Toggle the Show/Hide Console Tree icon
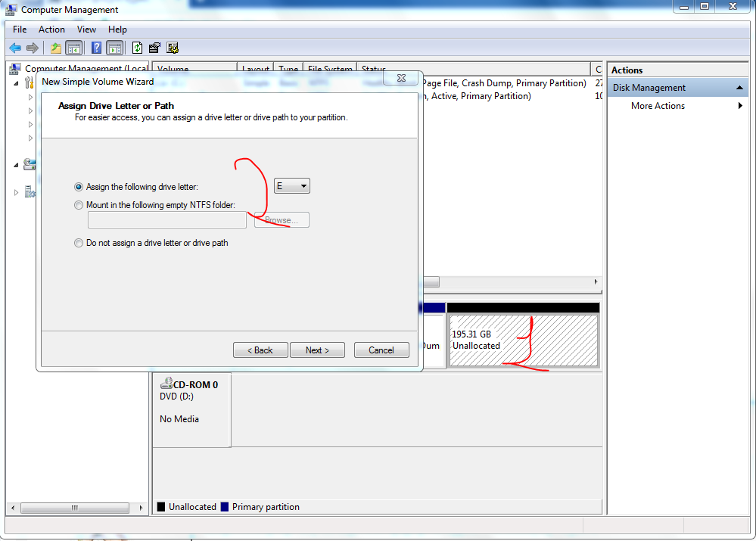This screenshot has width=756, height=541. point(73,48)
